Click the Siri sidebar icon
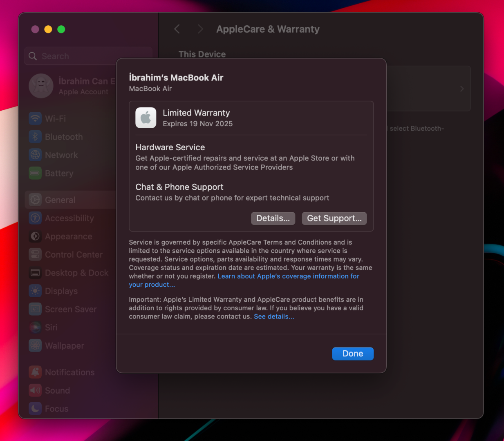Viewport: 504px width, 441px height. tap(35, 327)
